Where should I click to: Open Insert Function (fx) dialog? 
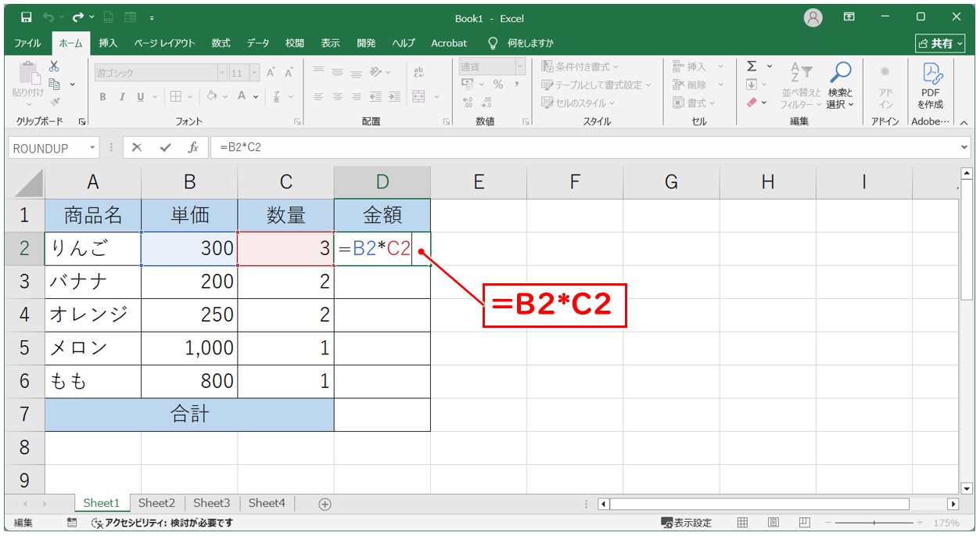[x=192, y=148]
